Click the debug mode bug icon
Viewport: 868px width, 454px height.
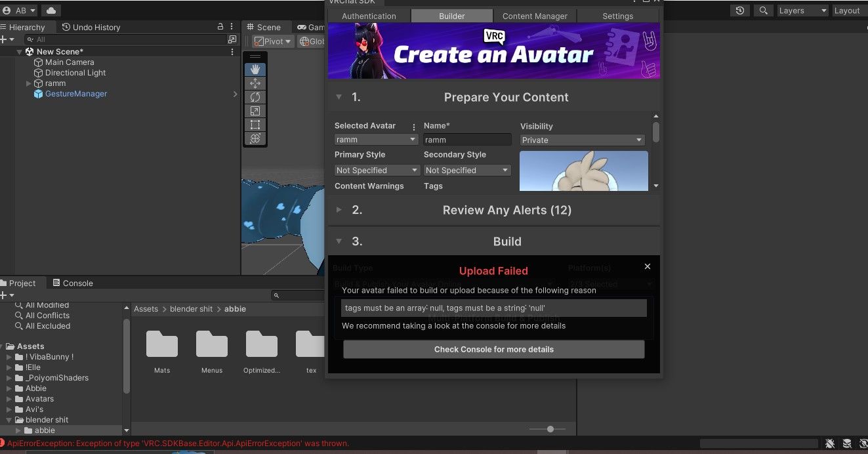click(830, 444)
